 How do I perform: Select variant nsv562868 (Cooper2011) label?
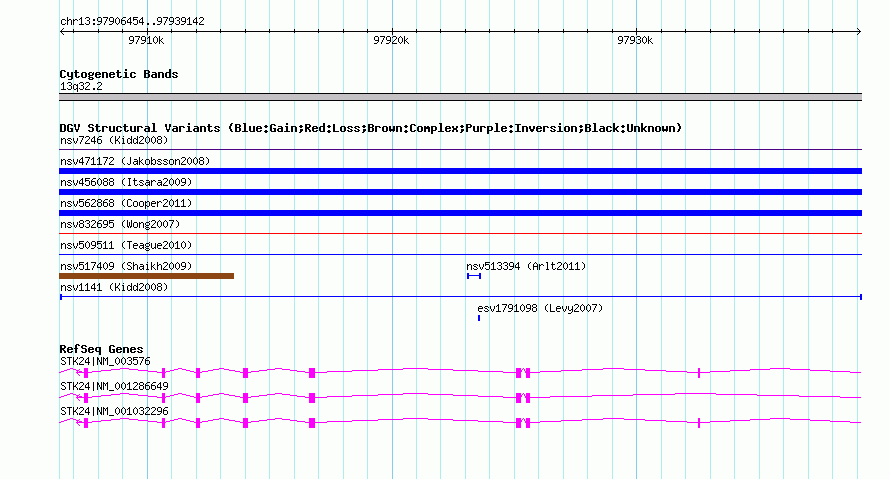pyautogui.click(x=126, y=203)
